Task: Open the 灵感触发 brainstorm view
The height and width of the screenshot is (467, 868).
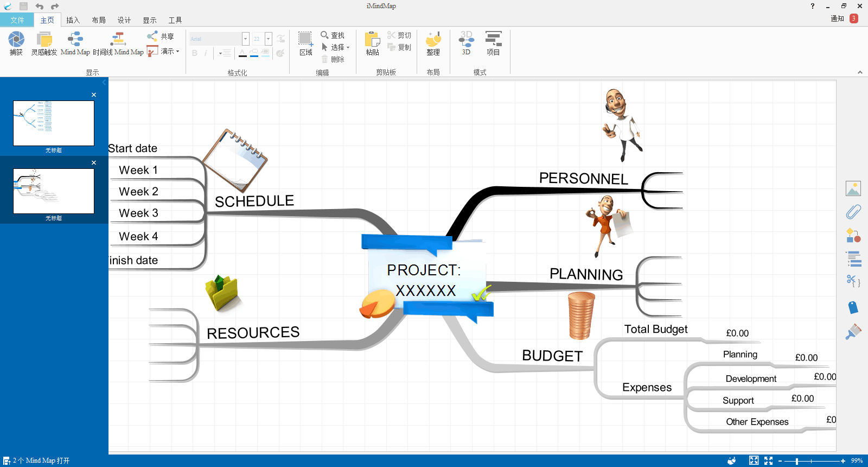Action: (x=44, y=43)
